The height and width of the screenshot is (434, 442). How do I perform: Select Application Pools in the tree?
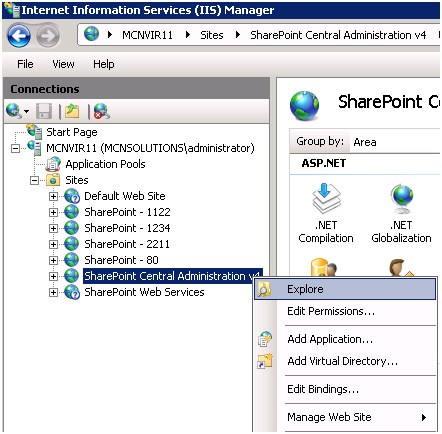pyautogui.click(x=105, y=164)
